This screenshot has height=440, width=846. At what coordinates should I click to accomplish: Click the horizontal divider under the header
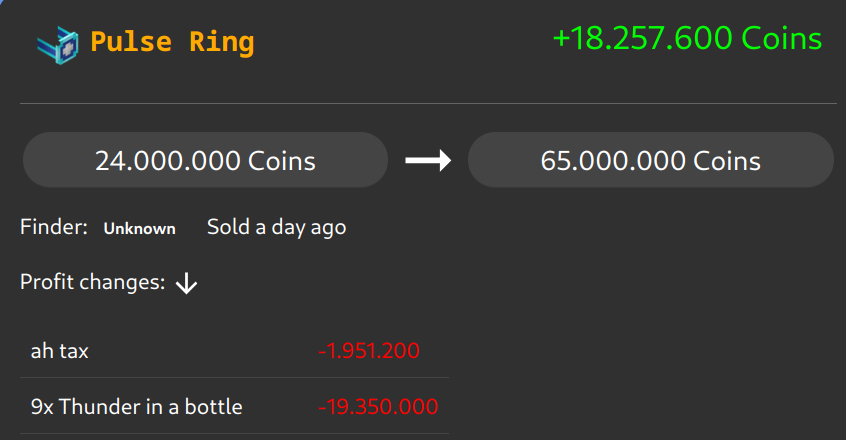(x=428, y=103)
